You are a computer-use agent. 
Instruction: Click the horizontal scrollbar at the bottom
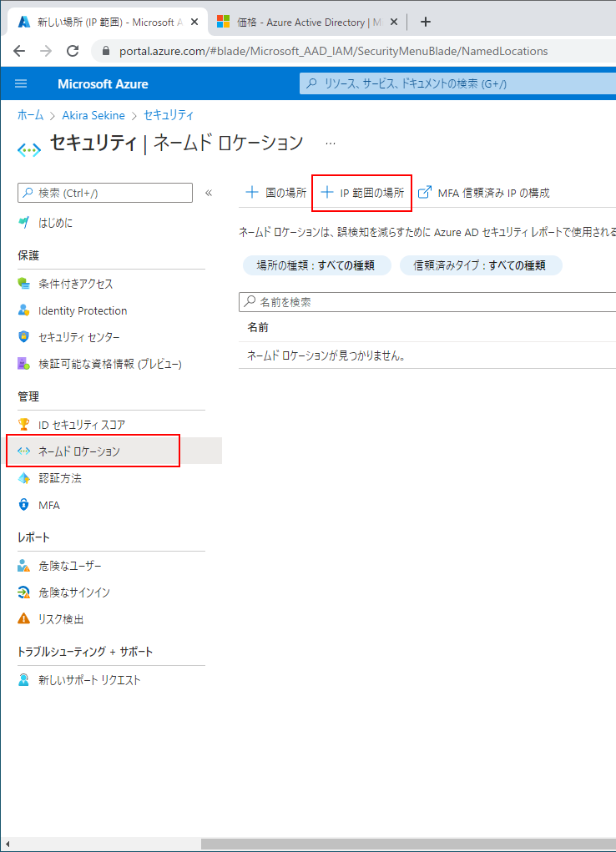[408, 844]
